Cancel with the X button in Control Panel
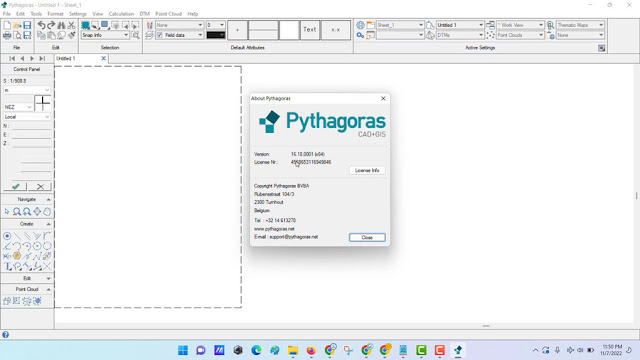 point(40,187)
